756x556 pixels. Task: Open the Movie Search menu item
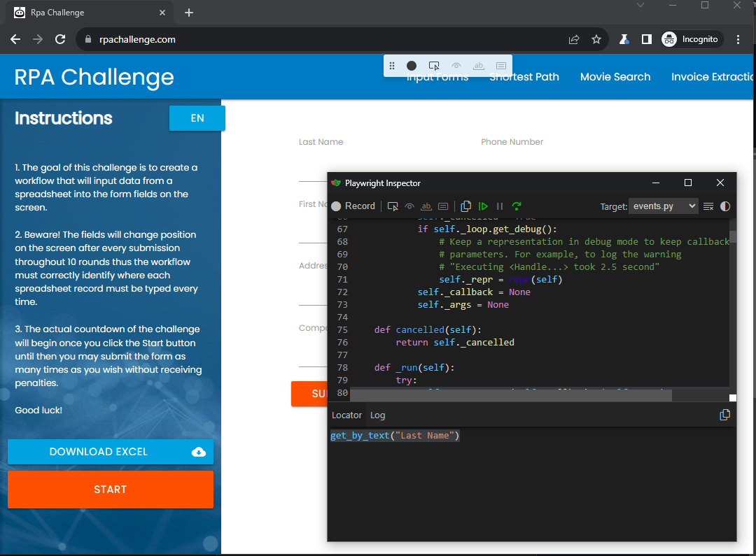(615, 77)
